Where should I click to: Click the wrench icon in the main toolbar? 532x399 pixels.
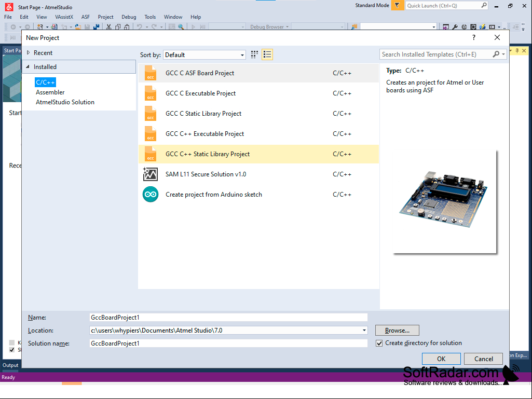pos(455,27)
